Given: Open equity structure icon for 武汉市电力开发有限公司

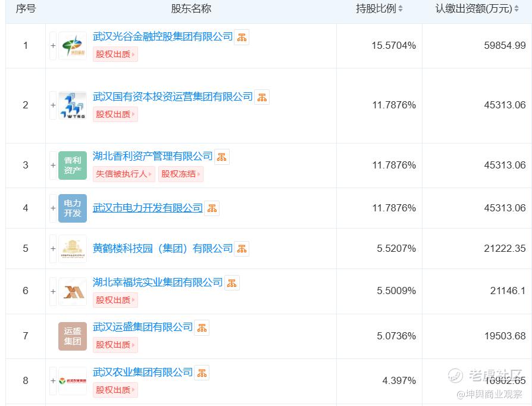Looking at the screenshot, I should [212, 208].
